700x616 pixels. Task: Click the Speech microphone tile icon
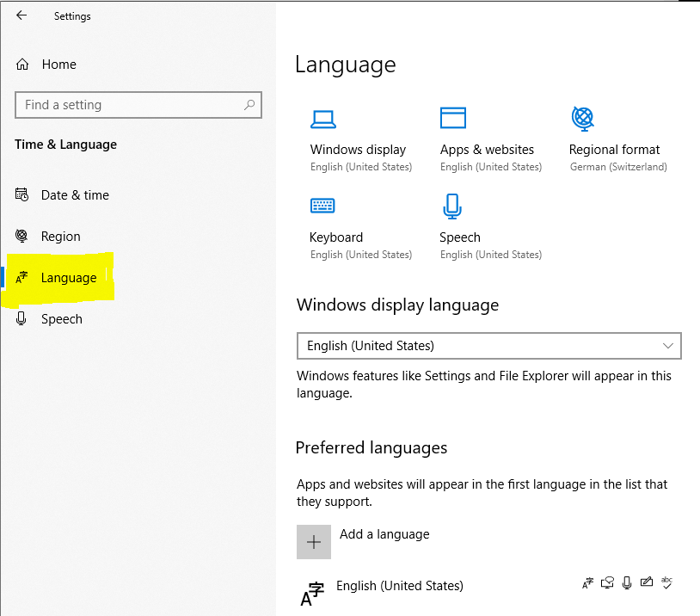pos(451,206)
